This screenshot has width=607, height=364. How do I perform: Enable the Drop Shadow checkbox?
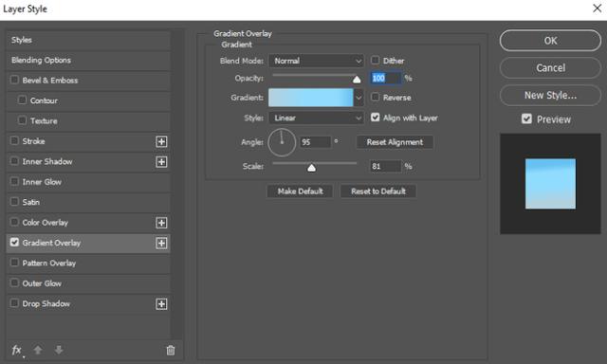click(14, 303)
